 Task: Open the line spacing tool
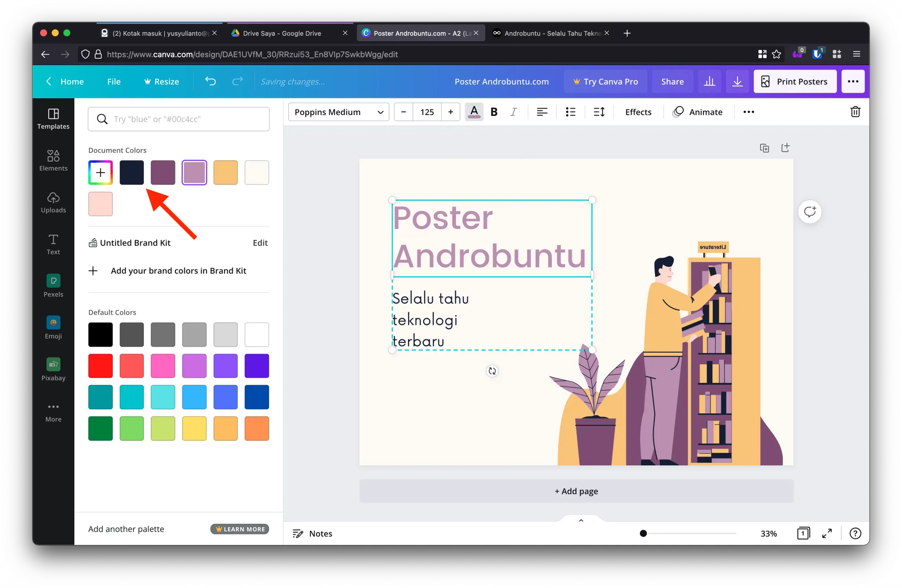coord(599,112)
